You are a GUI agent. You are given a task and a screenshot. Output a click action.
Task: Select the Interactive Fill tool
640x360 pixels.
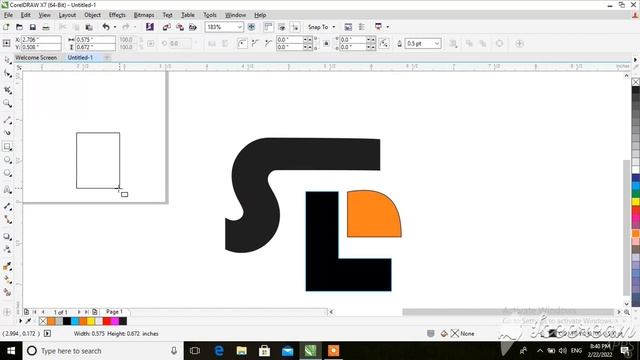pyautogui.click(x=7, y=279)
